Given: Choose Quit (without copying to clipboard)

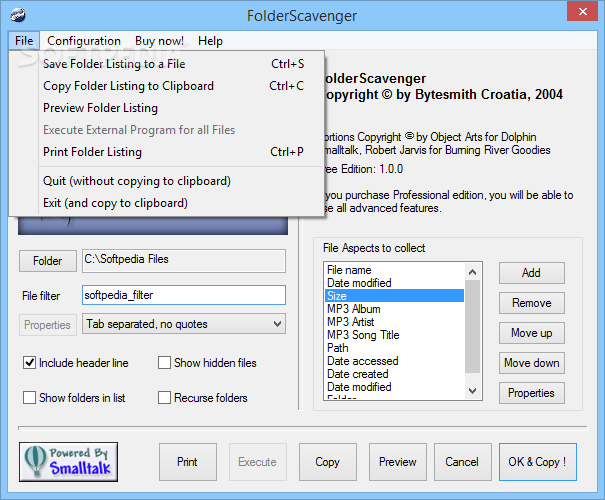Looking at the screenshot, I should tap(166, 181).
